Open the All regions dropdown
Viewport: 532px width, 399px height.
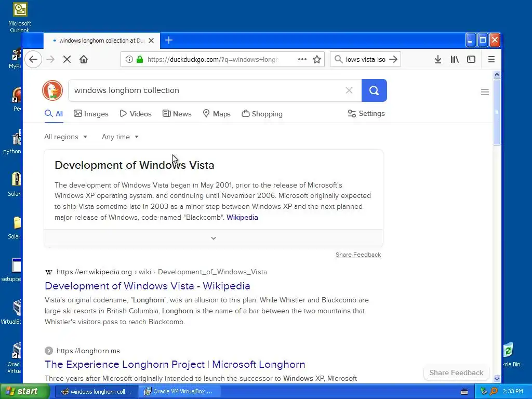65,137
